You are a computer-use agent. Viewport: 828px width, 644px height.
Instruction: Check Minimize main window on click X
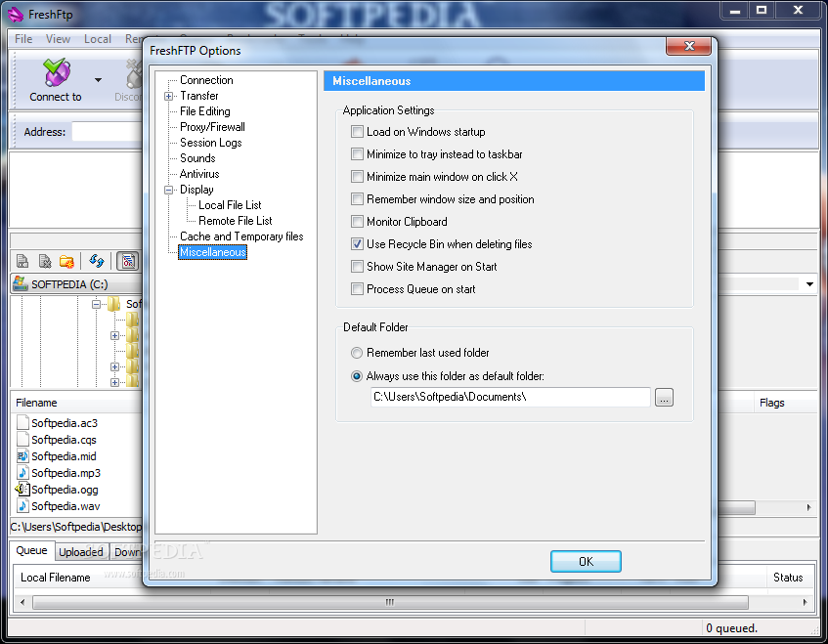pyautogui.click(x=357, y=176)
